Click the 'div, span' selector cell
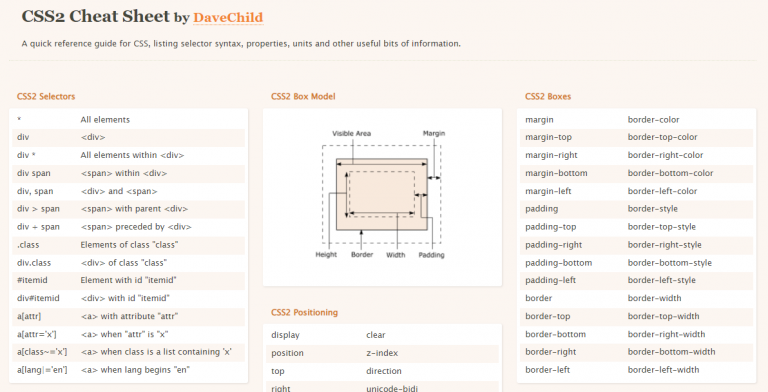This screenshot has height=392, width=768. tap(34, 191)
